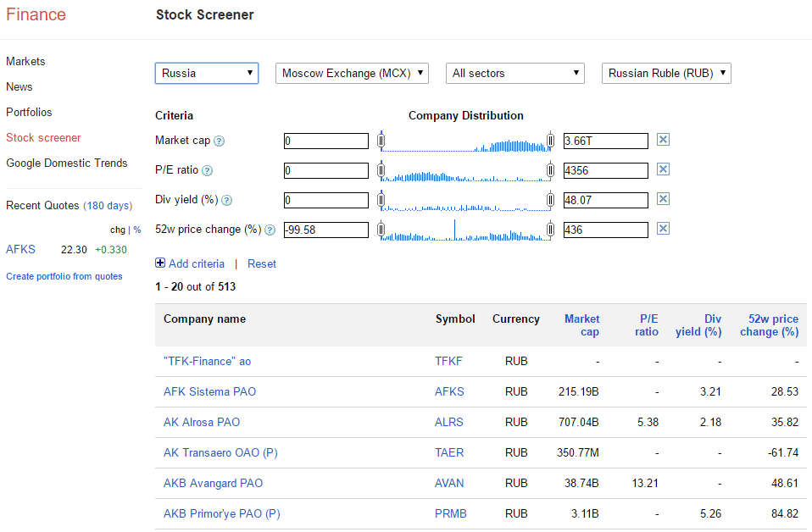812x532 pixels.
Task: Open Portfolios in the sidebar
Action: point(29,112)
